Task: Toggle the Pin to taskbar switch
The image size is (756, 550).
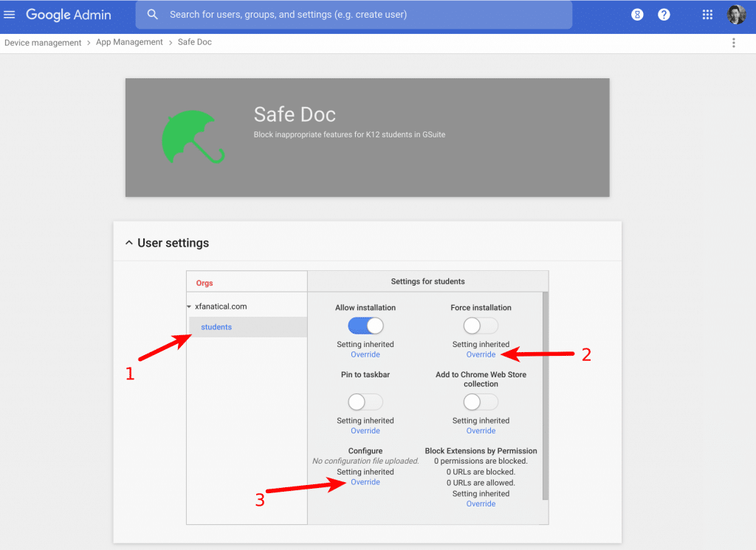Action: click(x=365, y=402)
